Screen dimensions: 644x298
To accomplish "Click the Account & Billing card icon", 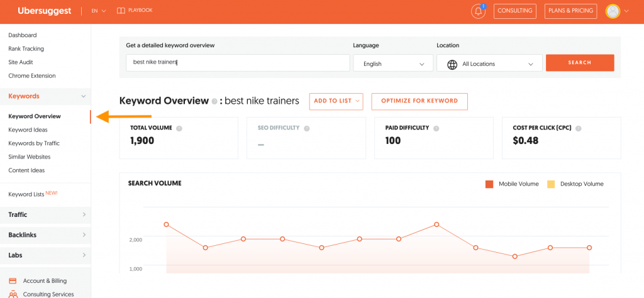I will (x=13, y=281).
